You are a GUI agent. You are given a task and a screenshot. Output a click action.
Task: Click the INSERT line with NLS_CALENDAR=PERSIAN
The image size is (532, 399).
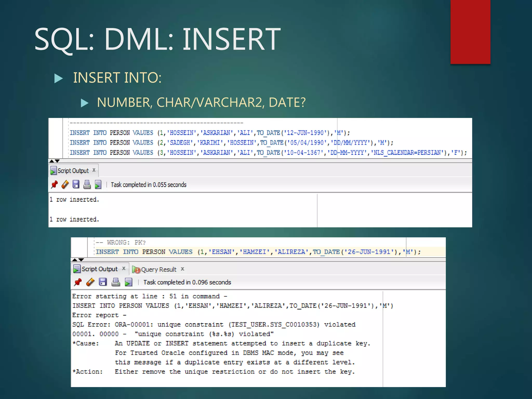click(x=268, y=152)
